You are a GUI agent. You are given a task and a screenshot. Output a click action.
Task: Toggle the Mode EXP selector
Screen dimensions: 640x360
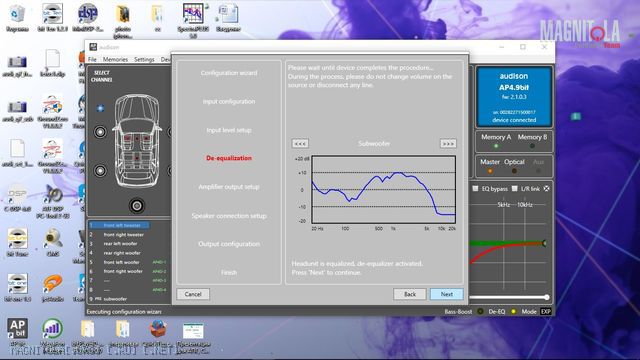tap(545, 311)
